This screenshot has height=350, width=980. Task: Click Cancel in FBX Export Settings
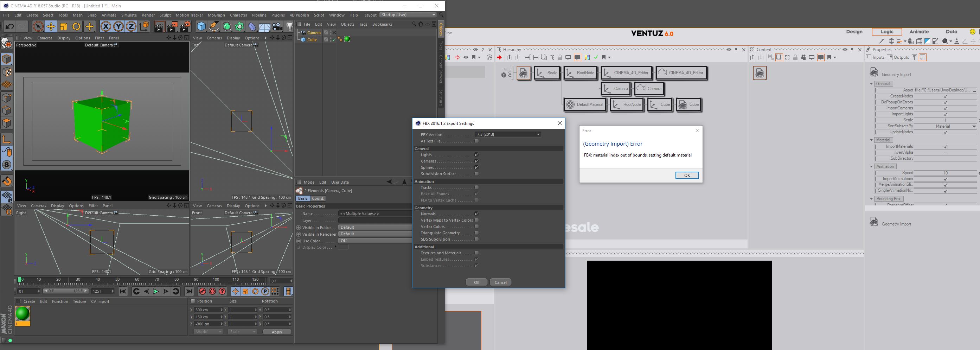click(x=500, y=282)
